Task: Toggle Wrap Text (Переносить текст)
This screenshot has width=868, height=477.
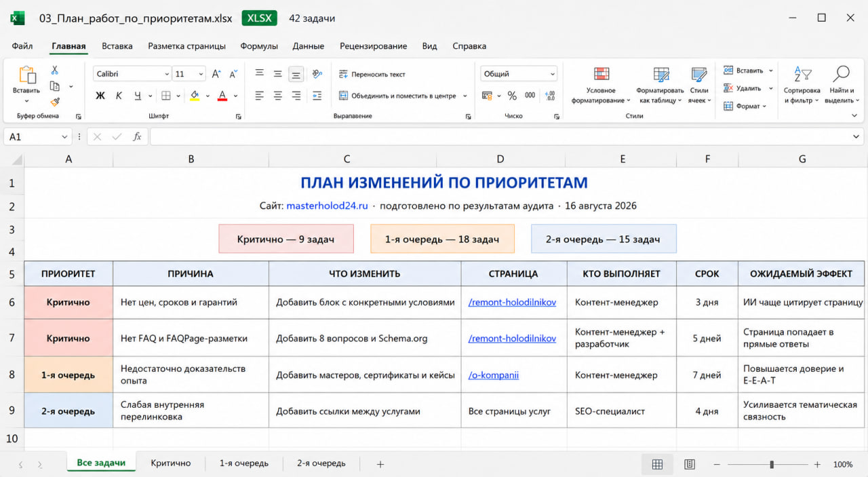Action: click(372, 74)
